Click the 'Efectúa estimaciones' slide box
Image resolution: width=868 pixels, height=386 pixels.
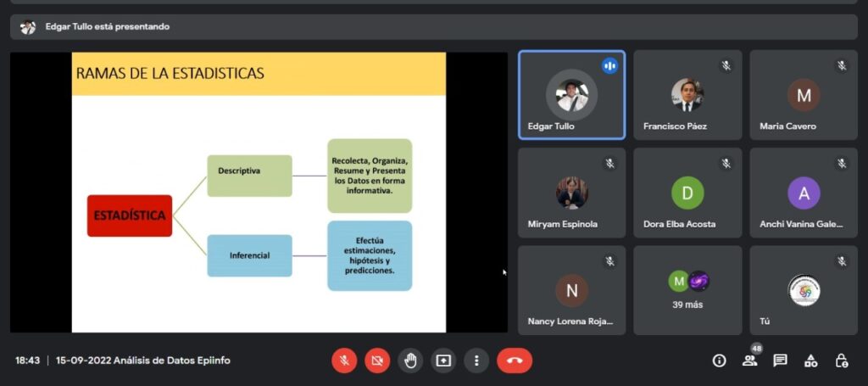(370, 256)
